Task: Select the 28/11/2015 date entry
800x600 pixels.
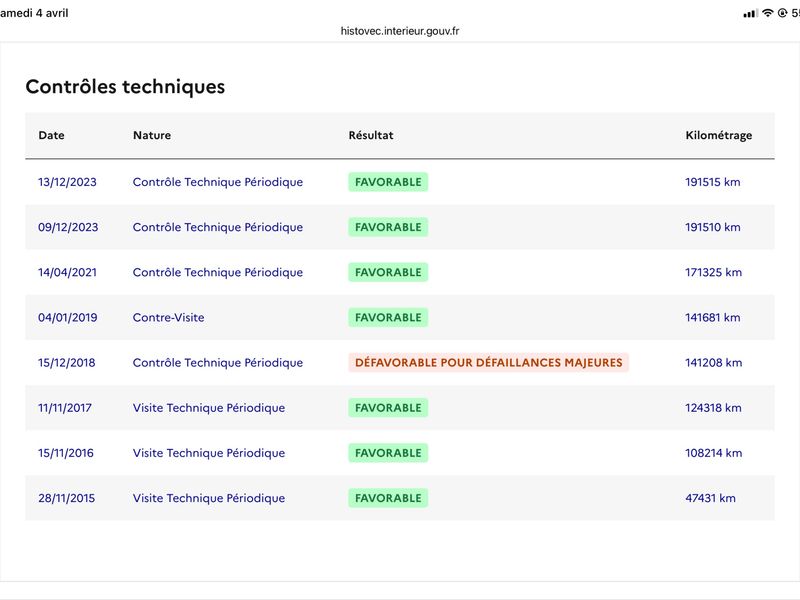Action: pyautogui.click(x=67, y=497)
